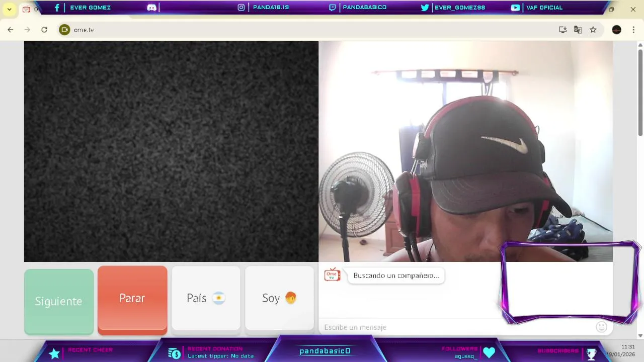Reload the ome.tv page
The height and width of the screenshot is (362, 644).
[x=44, y=30]
